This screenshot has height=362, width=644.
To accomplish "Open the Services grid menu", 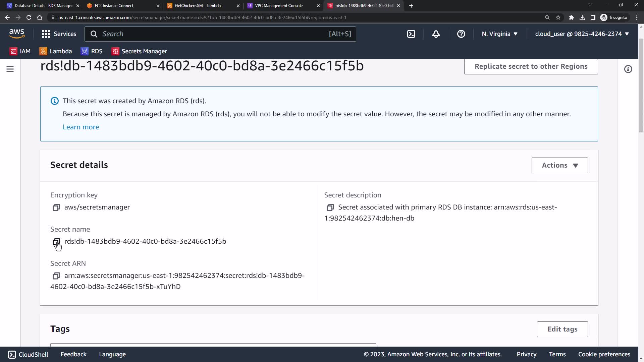I will point(59,34).
